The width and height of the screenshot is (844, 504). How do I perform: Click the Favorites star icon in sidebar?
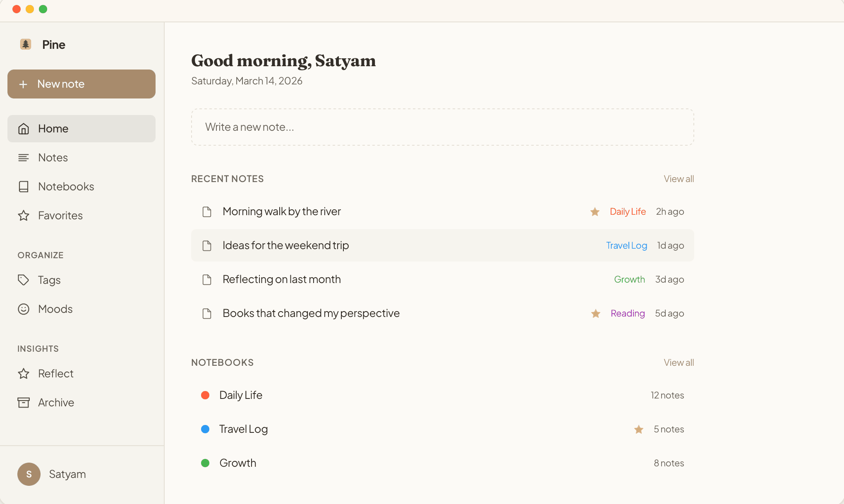point(24,216)
